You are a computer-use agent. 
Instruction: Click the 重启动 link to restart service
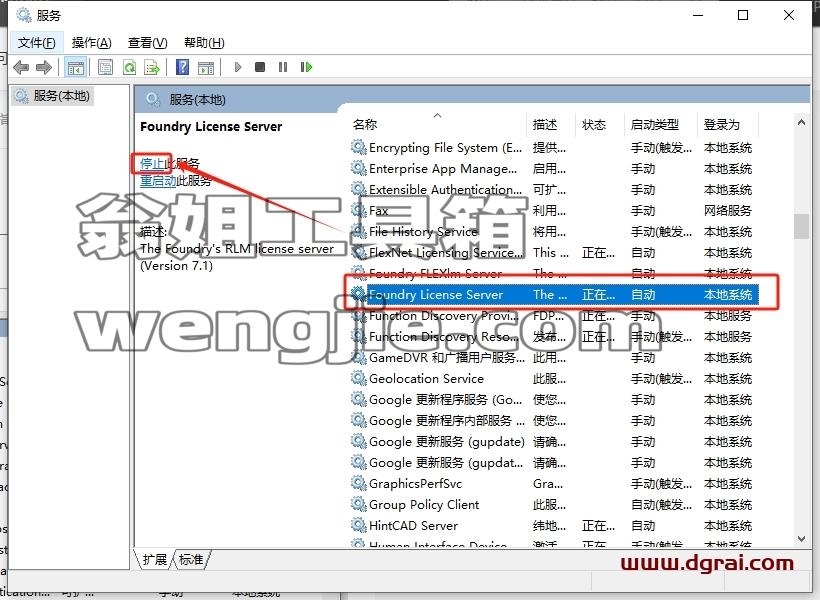[x=158, y=181]
